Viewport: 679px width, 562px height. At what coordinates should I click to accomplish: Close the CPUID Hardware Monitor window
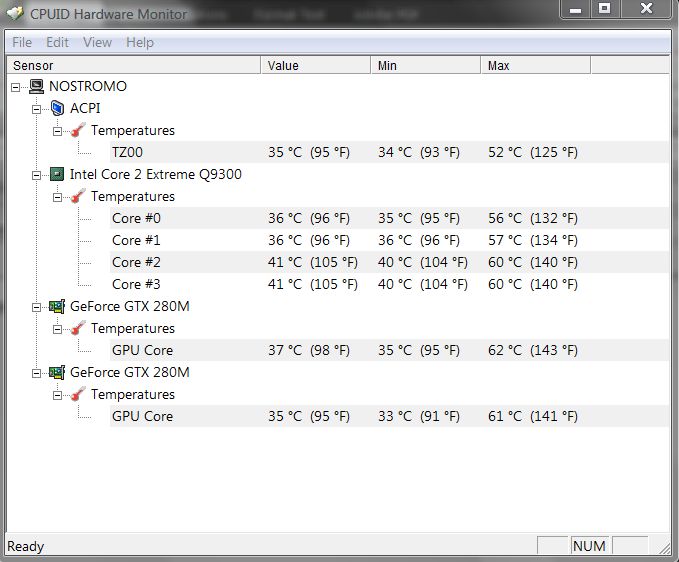tap(647, 10)
